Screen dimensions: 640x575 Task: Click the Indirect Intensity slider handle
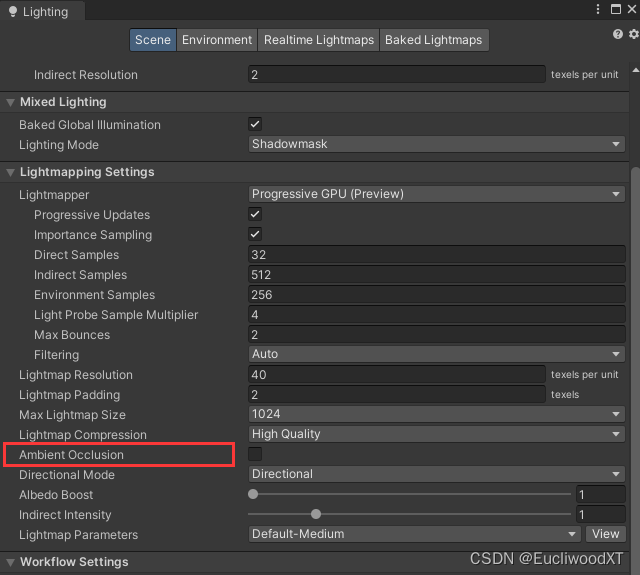(x=316, y=514)
